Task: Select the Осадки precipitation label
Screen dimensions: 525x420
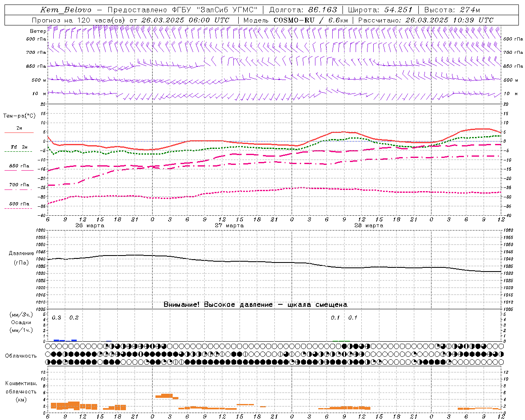Action: pyautogui.click(x=21, y=322)
